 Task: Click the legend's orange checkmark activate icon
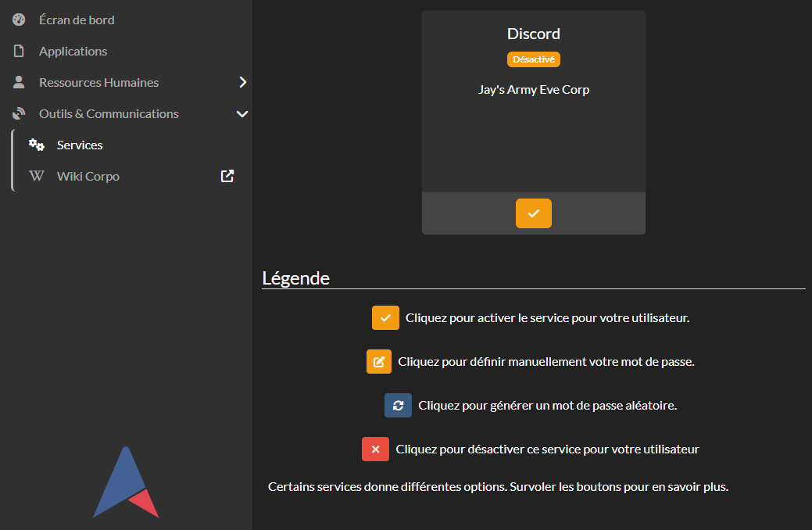coord(385,317)
